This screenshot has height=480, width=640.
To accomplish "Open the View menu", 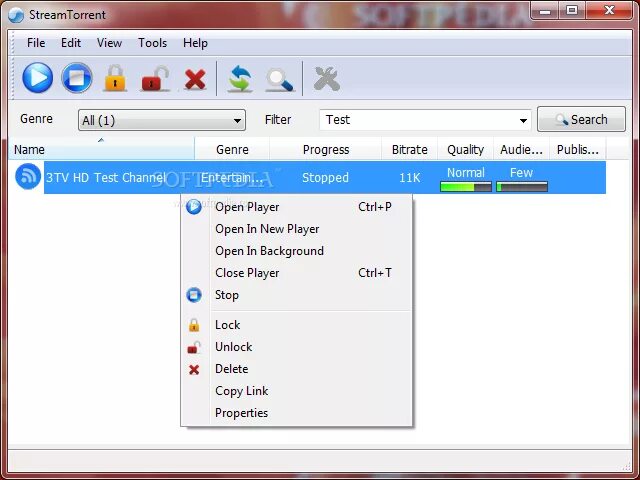I will [109, 43].
